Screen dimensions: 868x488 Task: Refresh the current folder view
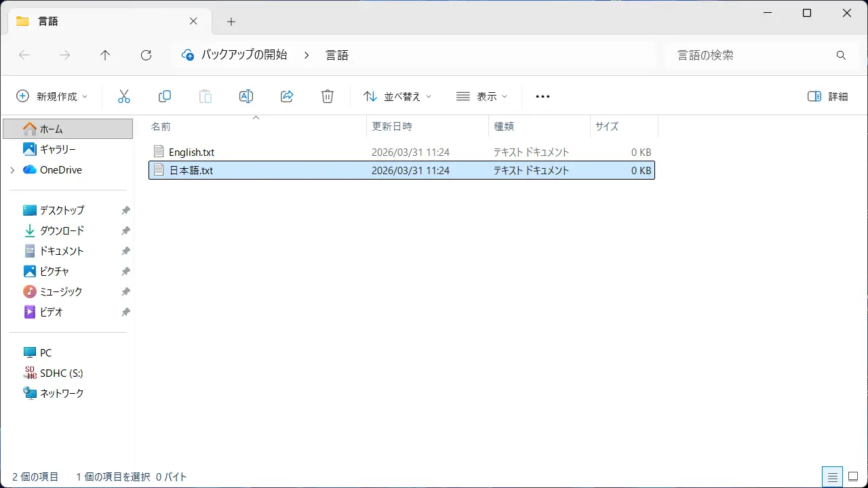(146, 56)
